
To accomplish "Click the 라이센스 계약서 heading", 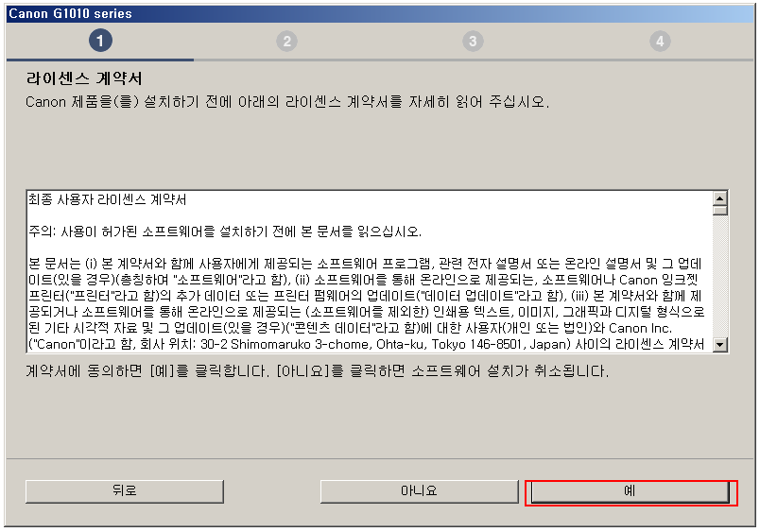I will pyautogui.click(x=84, y=78).
